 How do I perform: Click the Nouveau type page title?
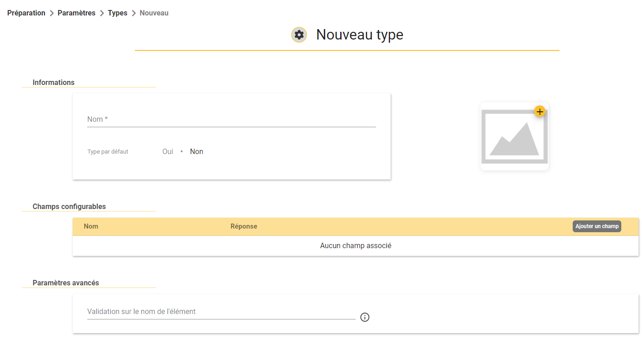coord(360,35)
